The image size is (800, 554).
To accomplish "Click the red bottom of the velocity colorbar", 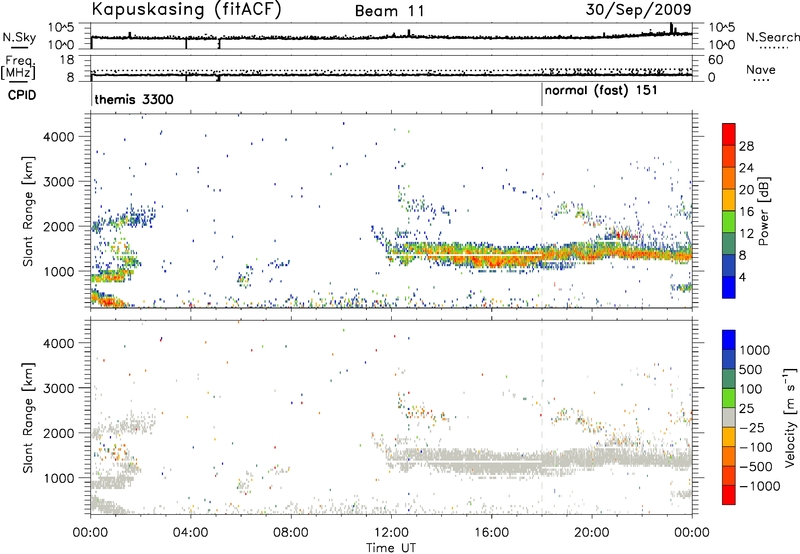I will (x=729, y=495).
